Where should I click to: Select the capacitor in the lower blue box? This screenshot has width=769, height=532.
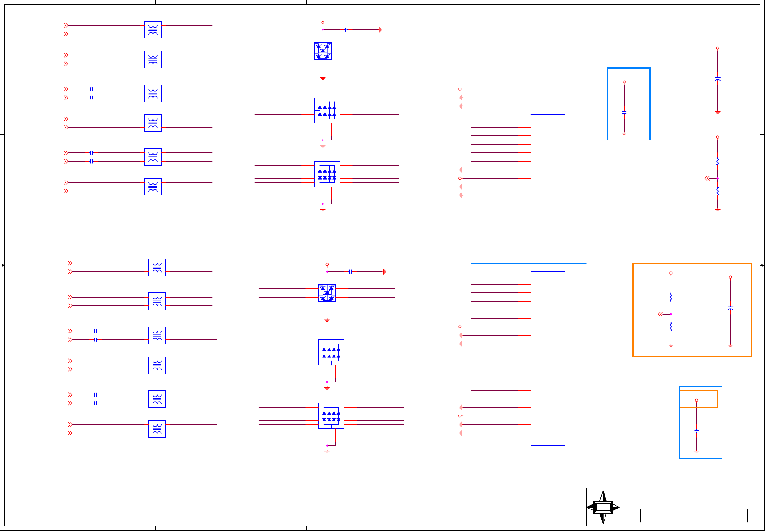coord(697,431)
